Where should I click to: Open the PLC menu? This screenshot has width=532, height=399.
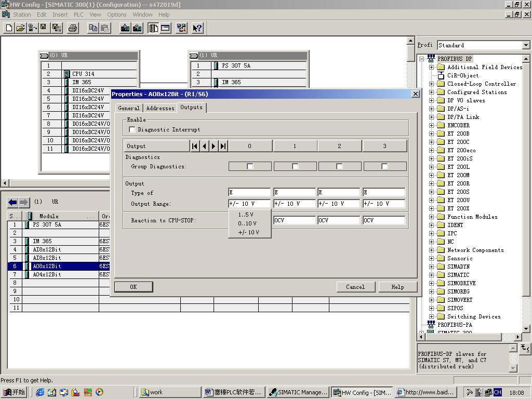(78, 15)
